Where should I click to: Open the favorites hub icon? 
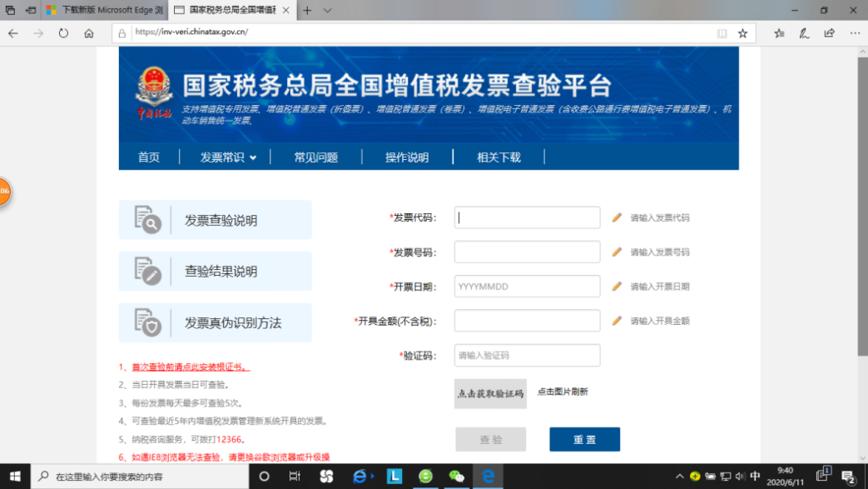click(x=780, y=33)
